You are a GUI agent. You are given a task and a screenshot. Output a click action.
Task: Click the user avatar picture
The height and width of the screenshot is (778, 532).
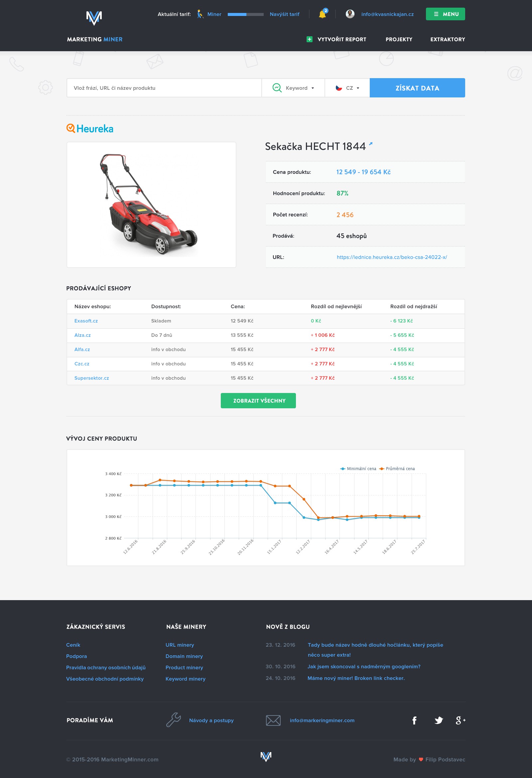point(350,14)
